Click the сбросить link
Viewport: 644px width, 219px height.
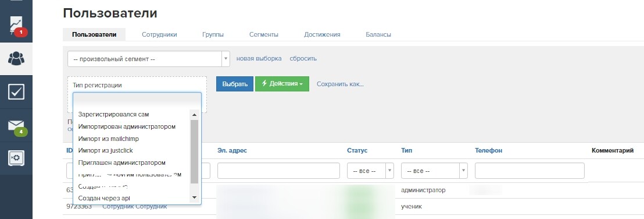click(x=303, y=58)
